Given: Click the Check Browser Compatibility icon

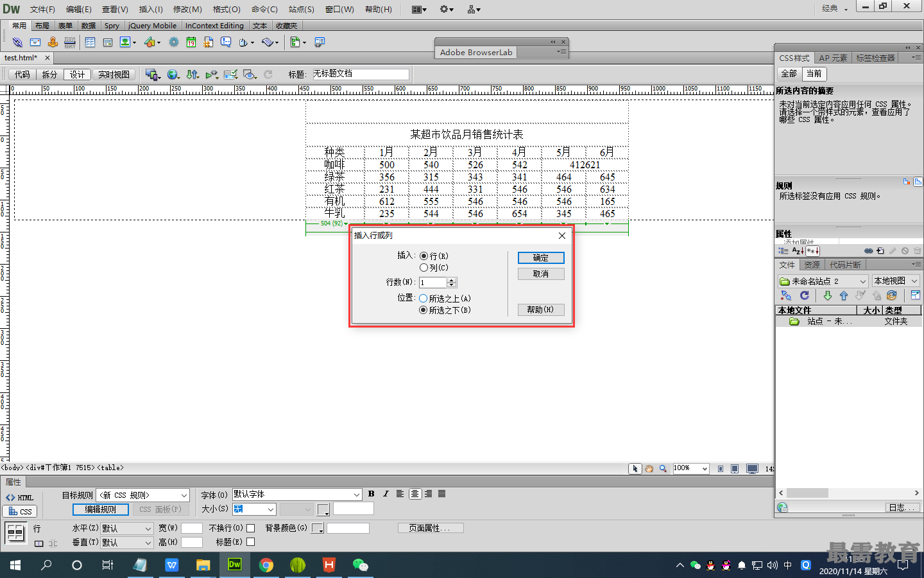Looking at the screenshot, I should click(x=230, y=74).
